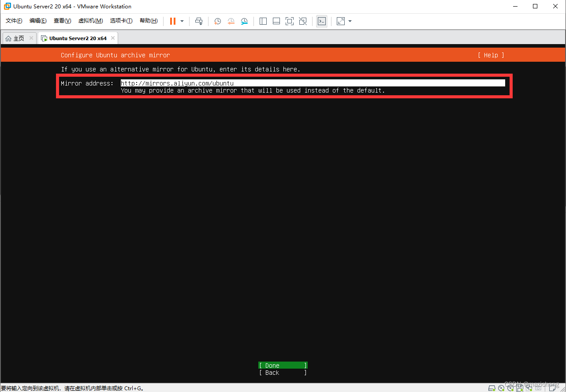
Task: Open the 帮助(H) menu
Action: coord(149,21)
